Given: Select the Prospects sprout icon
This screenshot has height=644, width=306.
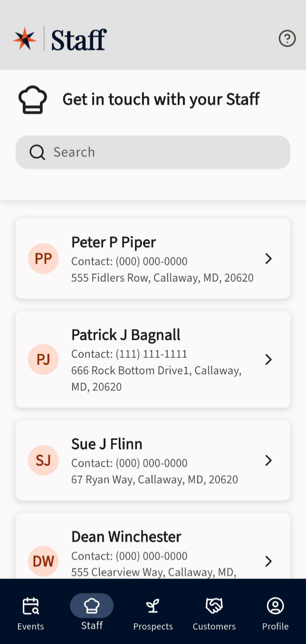Looking at the screenshot, I should tap(153, 606).
